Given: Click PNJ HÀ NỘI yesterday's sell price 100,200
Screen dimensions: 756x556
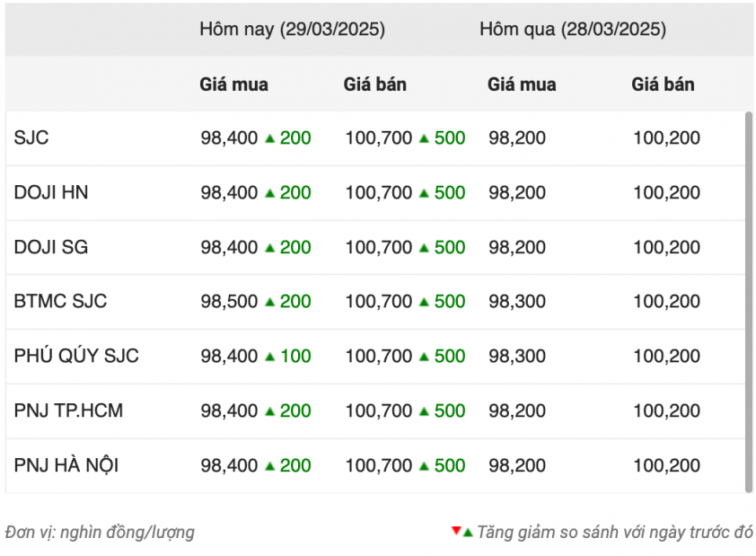Looking at the screenshot, I should 666,465.
